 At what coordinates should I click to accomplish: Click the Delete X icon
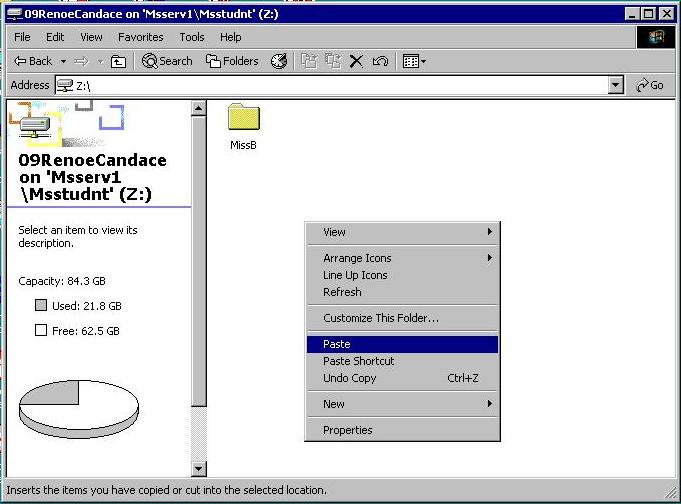[356, 61]
